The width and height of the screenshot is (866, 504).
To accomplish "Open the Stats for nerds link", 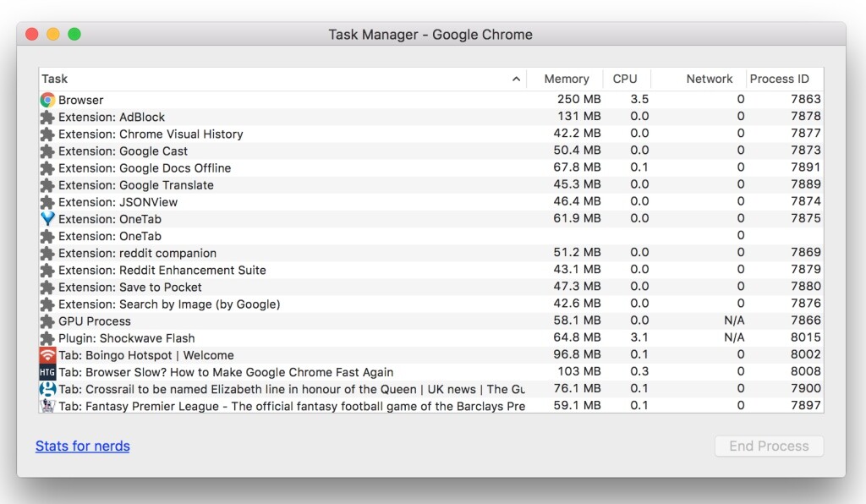I will click(83, 446).
